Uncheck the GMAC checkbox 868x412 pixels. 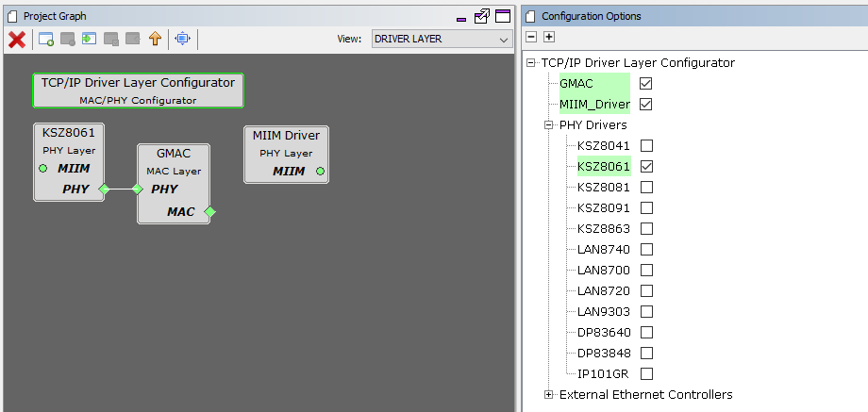(646, 84)
